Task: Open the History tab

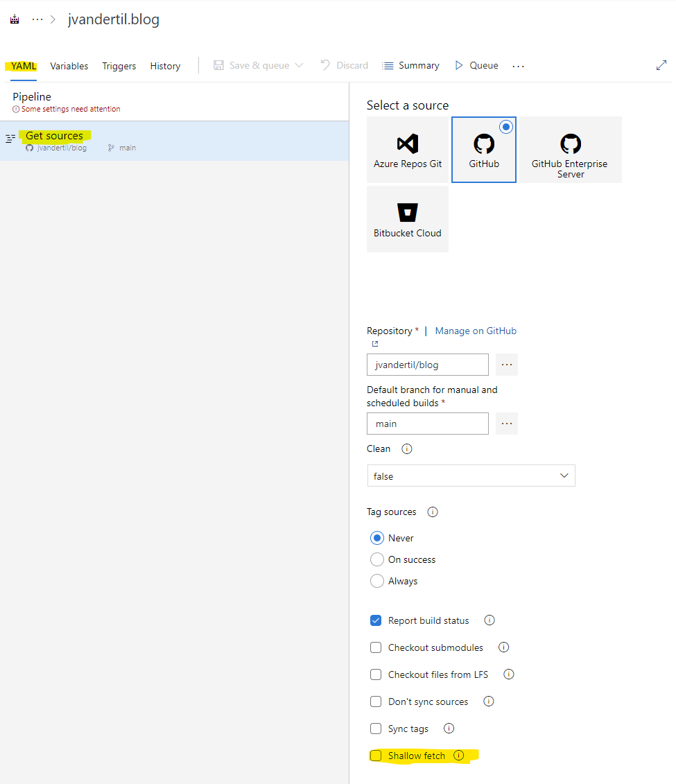Action: [x=165, y=66]
